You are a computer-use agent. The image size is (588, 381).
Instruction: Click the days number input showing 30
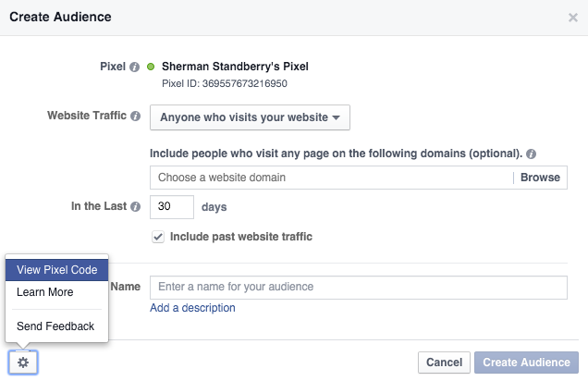(172, 207)
